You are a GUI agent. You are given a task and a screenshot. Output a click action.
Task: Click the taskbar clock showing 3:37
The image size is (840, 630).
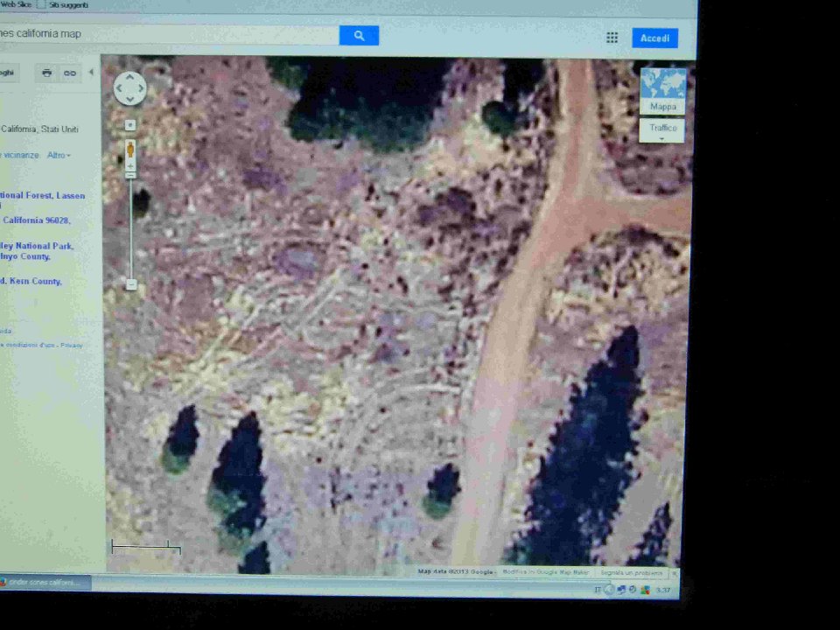coord(663,590)
